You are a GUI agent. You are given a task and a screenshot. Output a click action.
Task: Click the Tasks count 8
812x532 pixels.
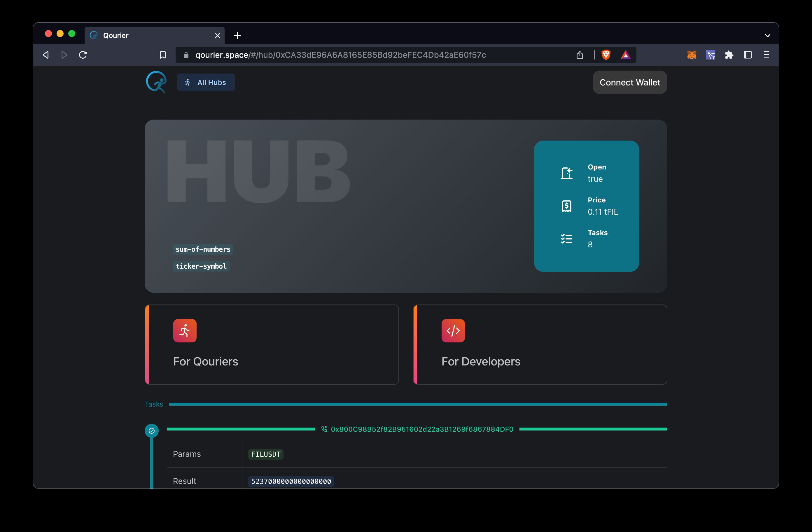coord(590,244)
